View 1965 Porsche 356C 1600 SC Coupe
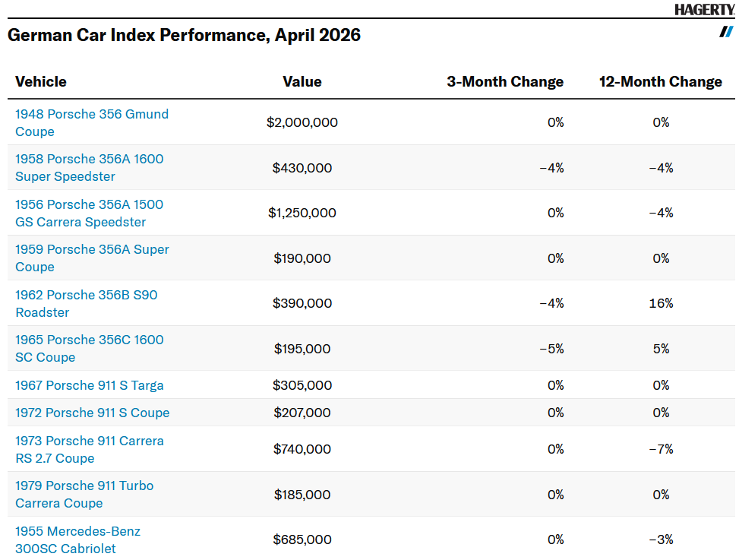Screen dimensions: 739x560 click(x=89, y=349)
